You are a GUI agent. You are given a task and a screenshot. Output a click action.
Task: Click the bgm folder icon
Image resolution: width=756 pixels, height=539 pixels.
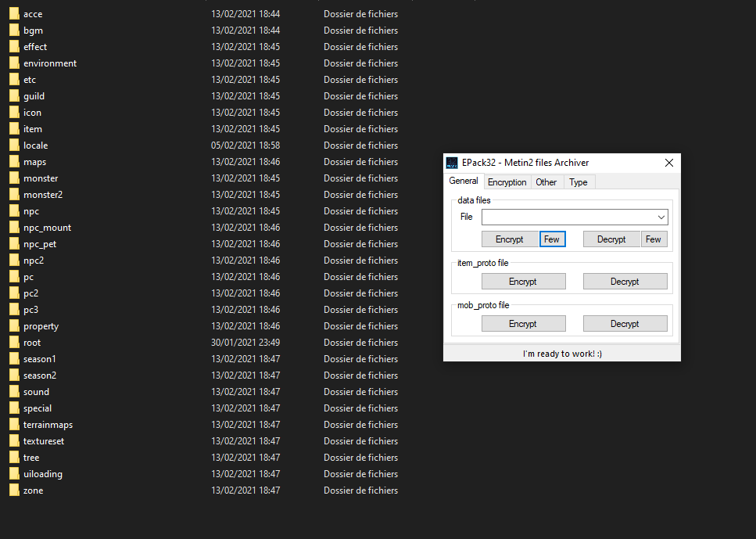(15, 31)
